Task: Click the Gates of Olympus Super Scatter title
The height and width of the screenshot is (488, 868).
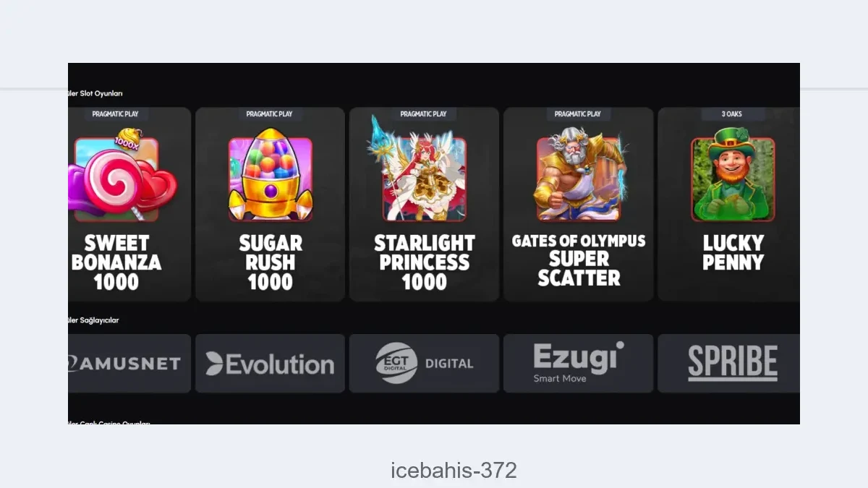Action: [579, 260]
